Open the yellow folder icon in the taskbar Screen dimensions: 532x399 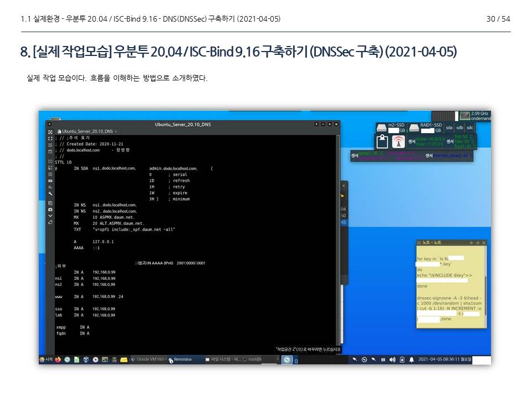click(124, 360)
